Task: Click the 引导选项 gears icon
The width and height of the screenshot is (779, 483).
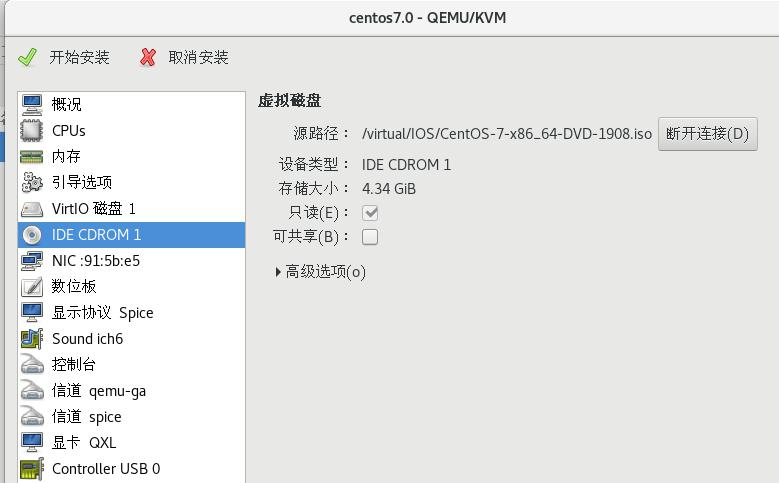Action: (32, 182)
